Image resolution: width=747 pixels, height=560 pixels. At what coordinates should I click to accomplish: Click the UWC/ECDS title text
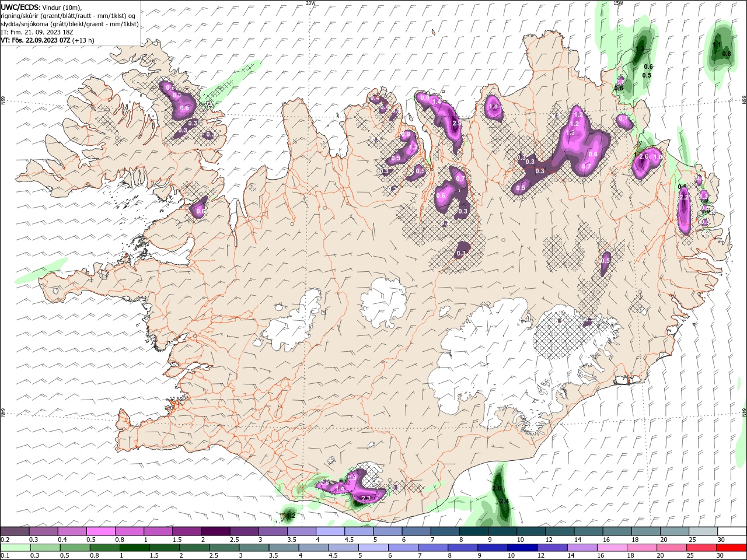[x=19, y=7]
